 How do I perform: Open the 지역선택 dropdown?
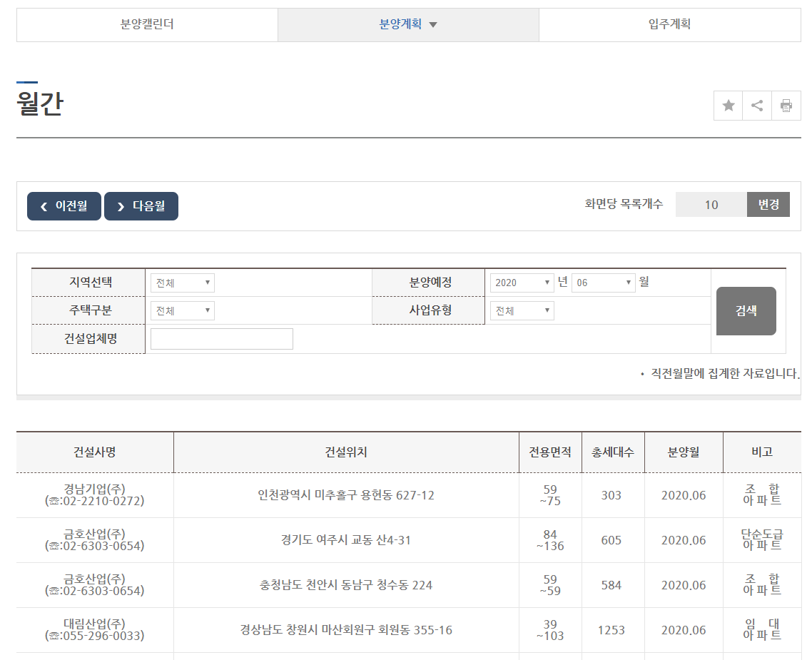point(182,283)
